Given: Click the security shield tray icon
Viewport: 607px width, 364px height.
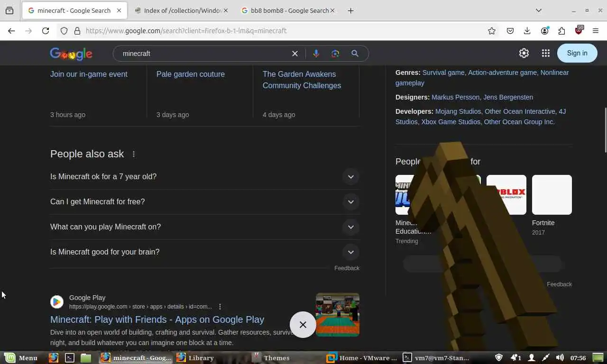Looking at the screenshot, I should click(499, 358).
